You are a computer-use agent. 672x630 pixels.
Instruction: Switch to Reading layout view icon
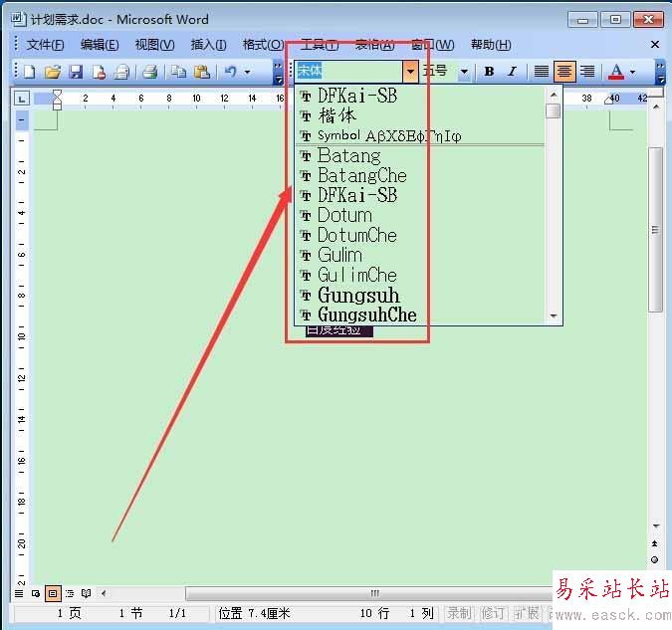(87, 593)
